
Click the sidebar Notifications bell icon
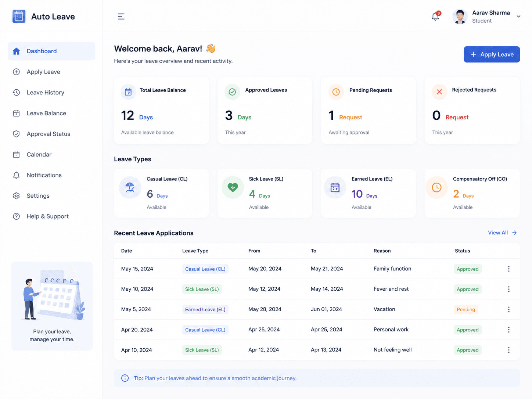[x=16, y=175]
